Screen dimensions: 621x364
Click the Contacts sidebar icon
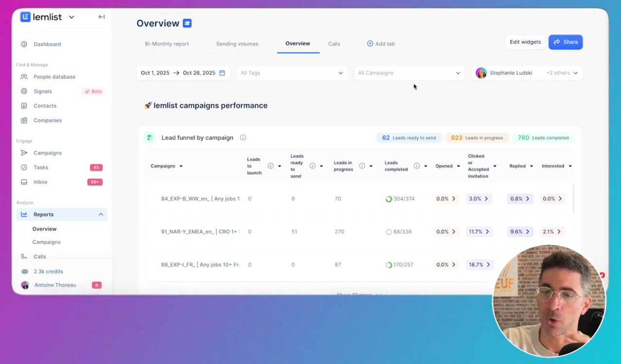click(24, 106)
